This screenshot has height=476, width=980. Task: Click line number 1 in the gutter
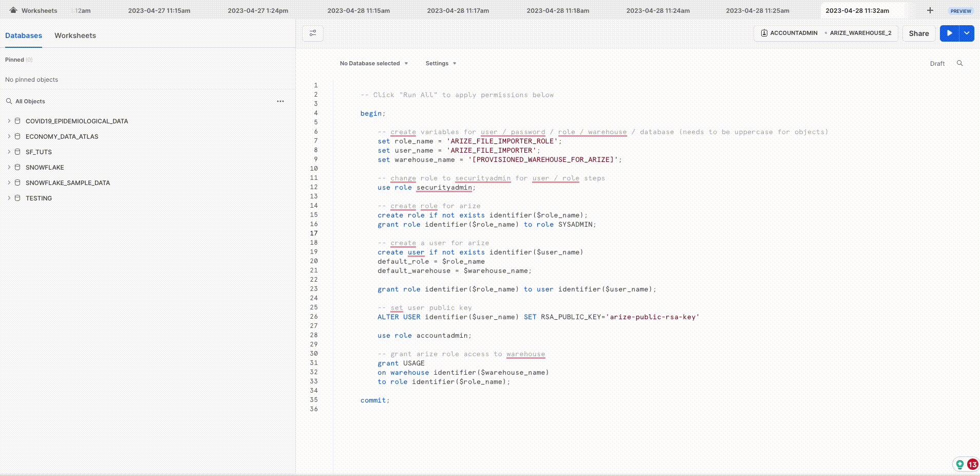tap(316, 85)
